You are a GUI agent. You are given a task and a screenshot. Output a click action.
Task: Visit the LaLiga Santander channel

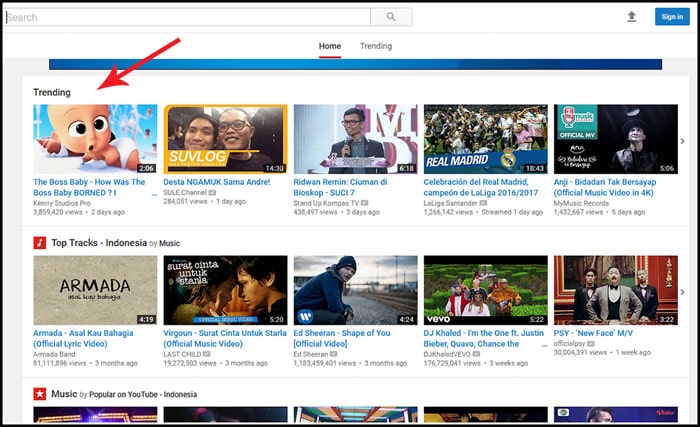click(450, 203)
